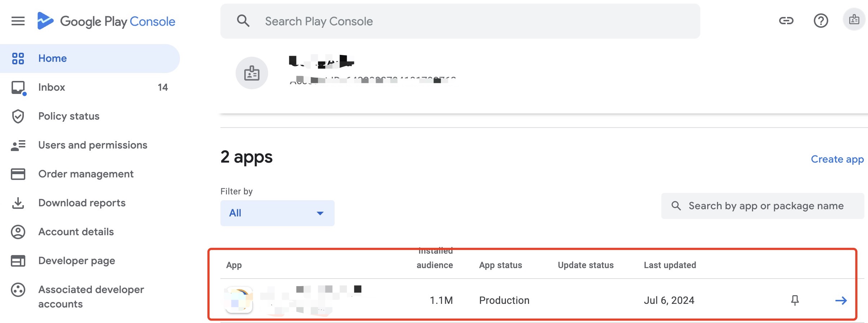Viewport: 868px width, 323px height.
Task: Pin the app with the pin icon
Action: pos(795,300)
